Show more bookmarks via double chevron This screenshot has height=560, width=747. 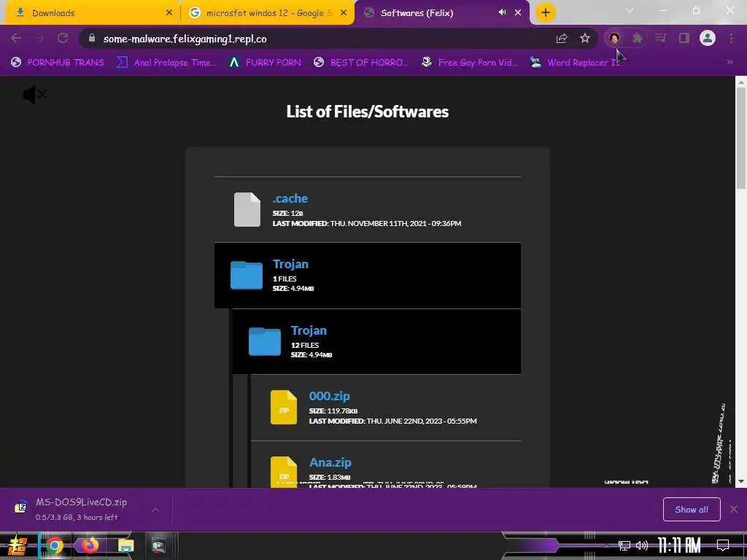coord(729,62)
